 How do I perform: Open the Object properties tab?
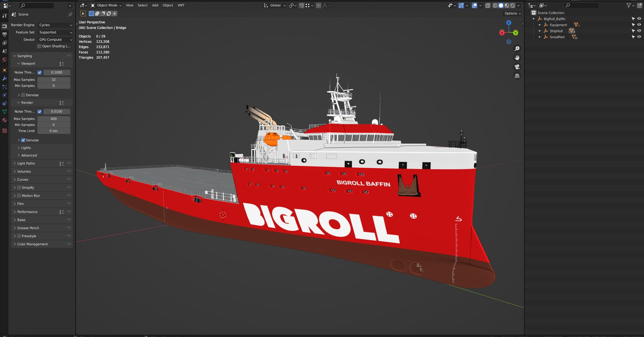[x=4, y=70]
